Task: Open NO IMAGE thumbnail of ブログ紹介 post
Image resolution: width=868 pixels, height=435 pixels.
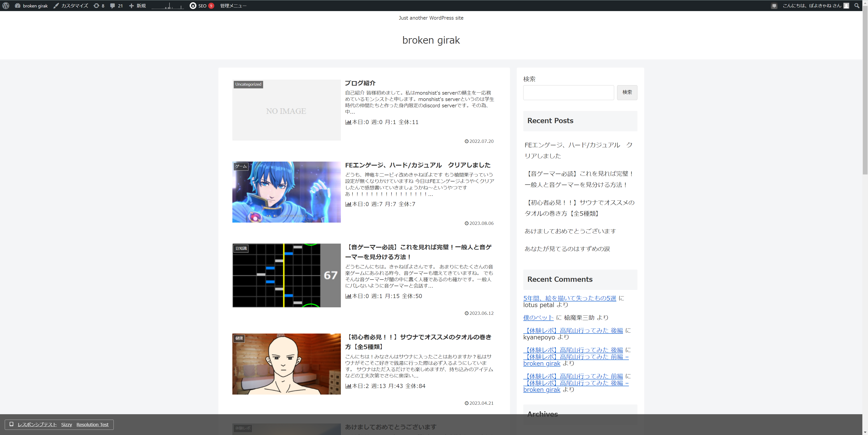Action: [x=286, y=110]
